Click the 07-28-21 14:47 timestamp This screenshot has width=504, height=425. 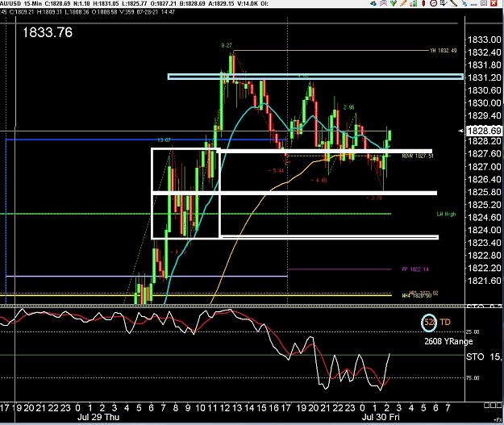(x=156, y=12)
